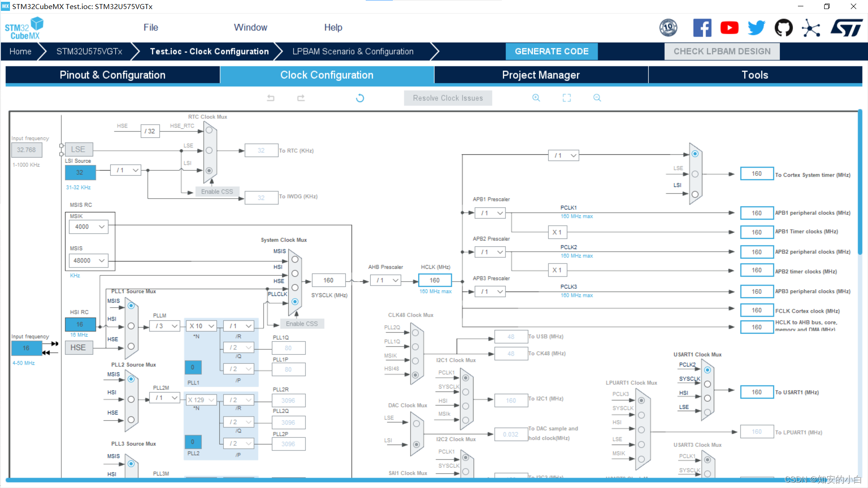Select LSE input in RTC Clock Mux
Image resolution: width=868 pixels, height=488 pixels.
click(209, 150)
